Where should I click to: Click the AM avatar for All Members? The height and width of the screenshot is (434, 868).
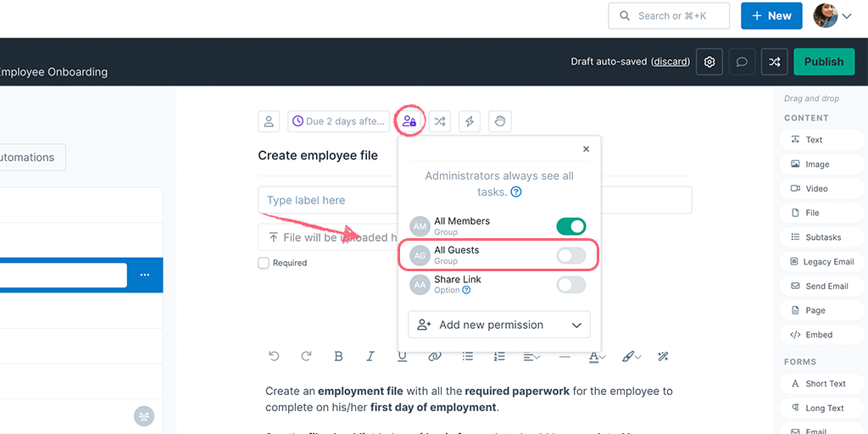(x=420, y=225)
